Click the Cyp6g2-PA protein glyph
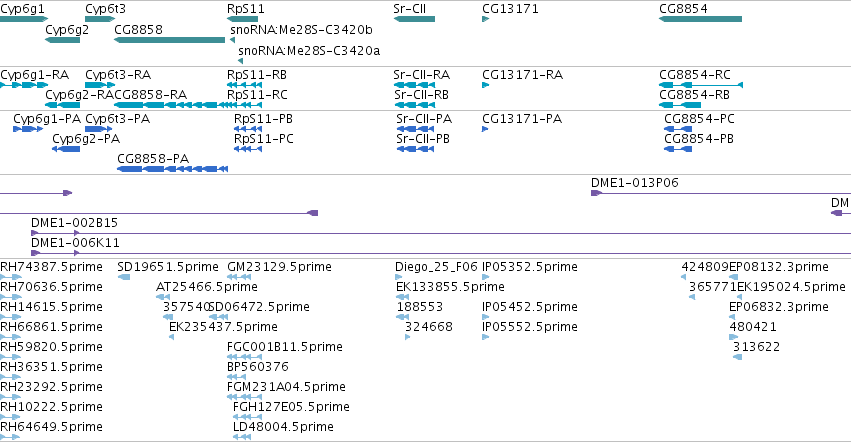The height and width of the screenshot is (442, 851). point(66,149)
